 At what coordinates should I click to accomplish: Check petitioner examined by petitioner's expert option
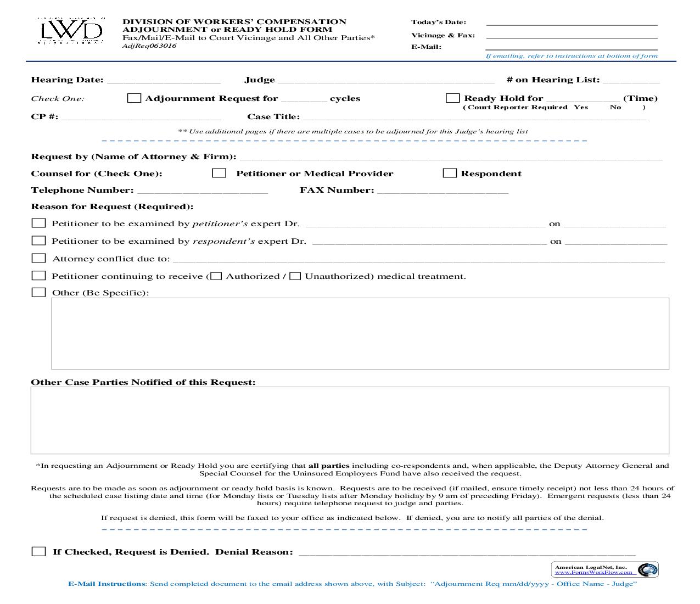coord(38,222)
